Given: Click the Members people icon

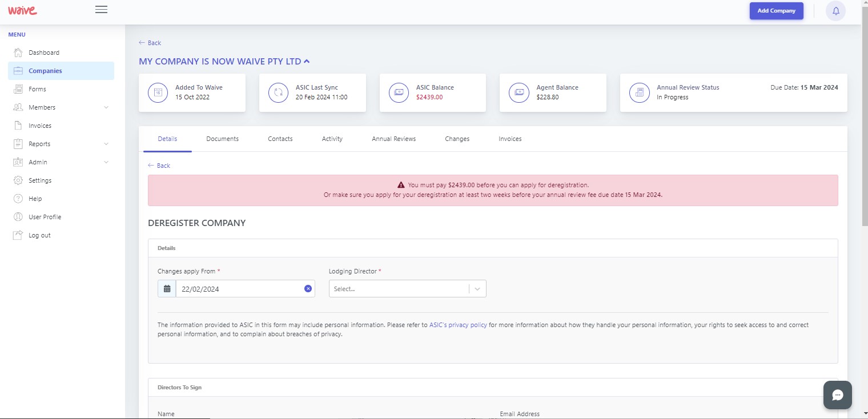Looking at the screenshot, I should (18, 107).
